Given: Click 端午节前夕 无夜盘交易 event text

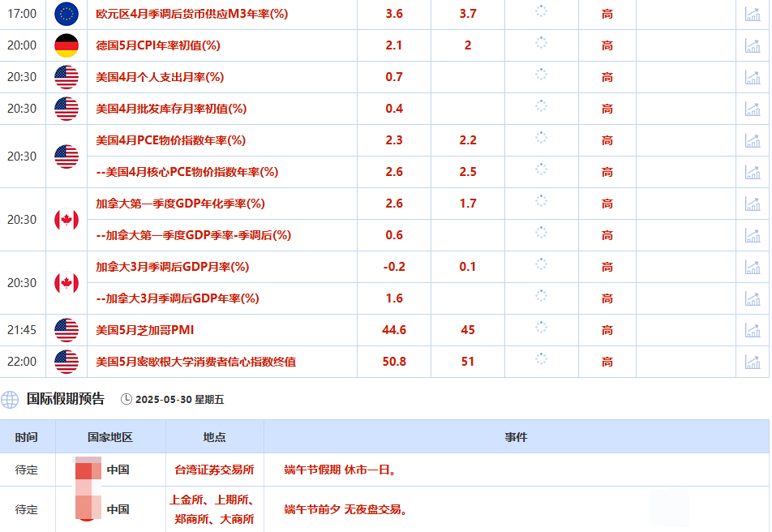Looking at the screenshot, I should point(346,509).
